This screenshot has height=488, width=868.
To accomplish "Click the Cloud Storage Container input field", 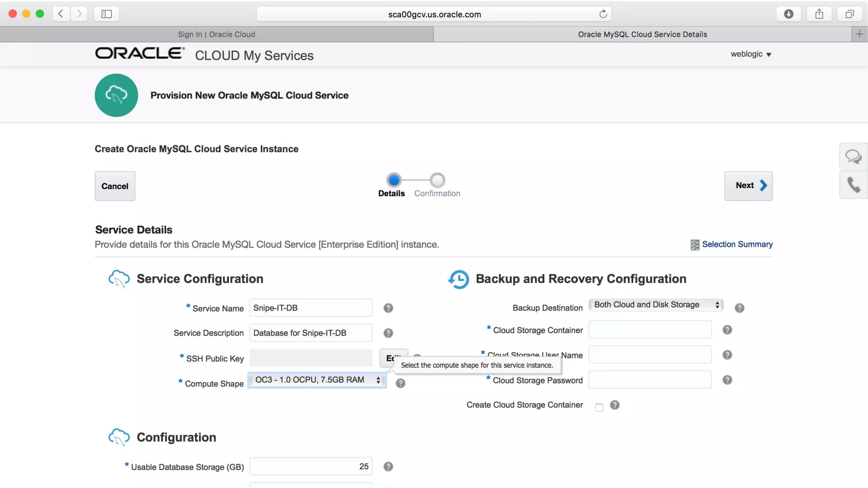I will [649, 330].
